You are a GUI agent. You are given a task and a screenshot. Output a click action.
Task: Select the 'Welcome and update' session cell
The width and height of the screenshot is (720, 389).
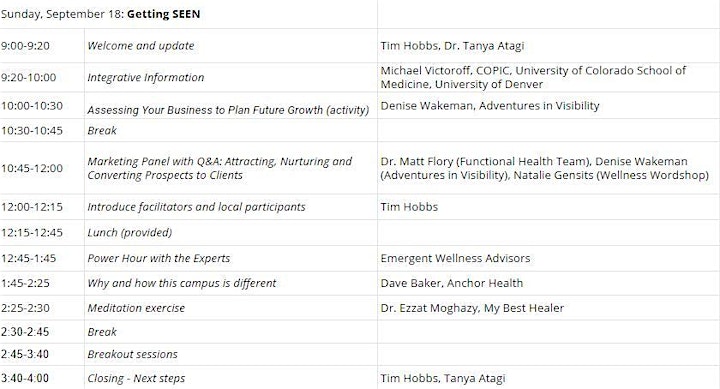pos(231,45)
